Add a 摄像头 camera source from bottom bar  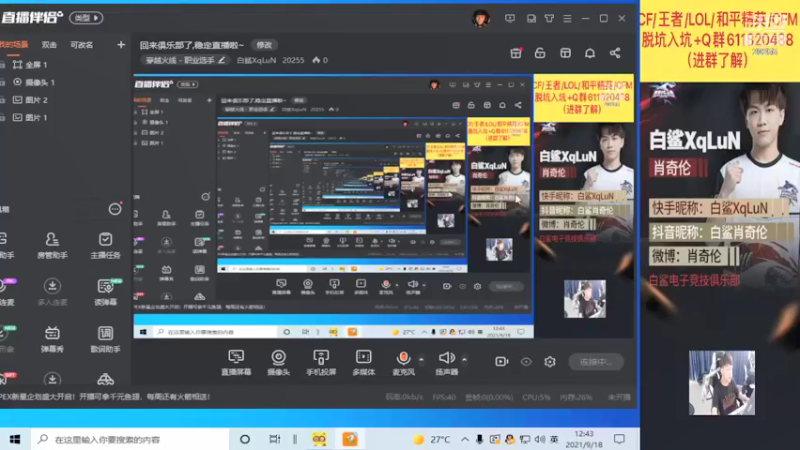point(279,363)
